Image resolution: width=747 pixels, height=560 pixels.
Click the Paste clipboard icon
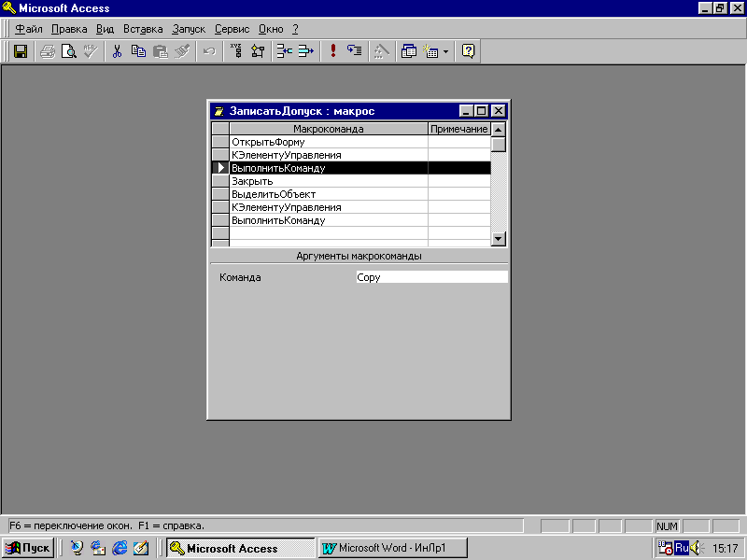[x=161, y=51]
